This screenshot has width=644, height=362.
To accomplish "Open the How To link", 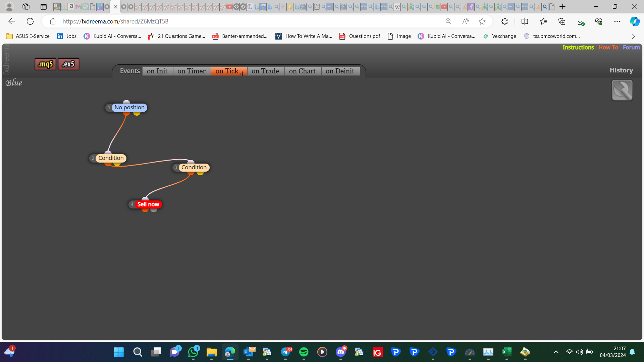I will point(608,48).
